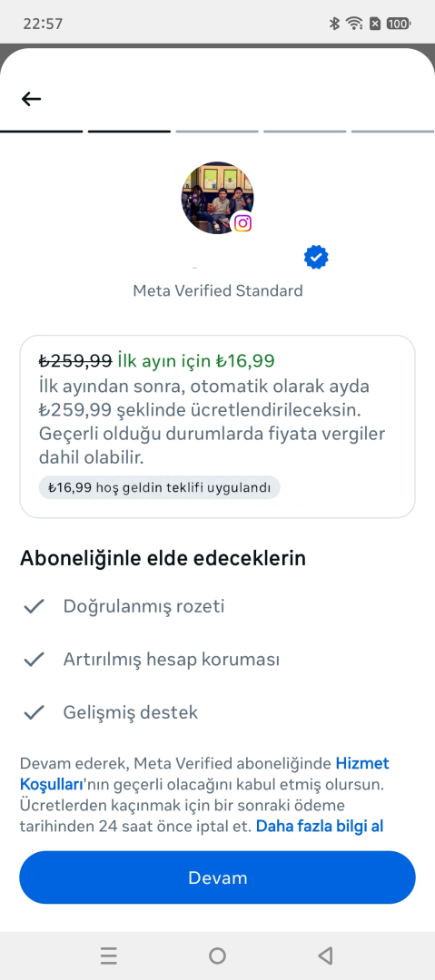Tap the back arrow icon

click(x=31, y=98)
